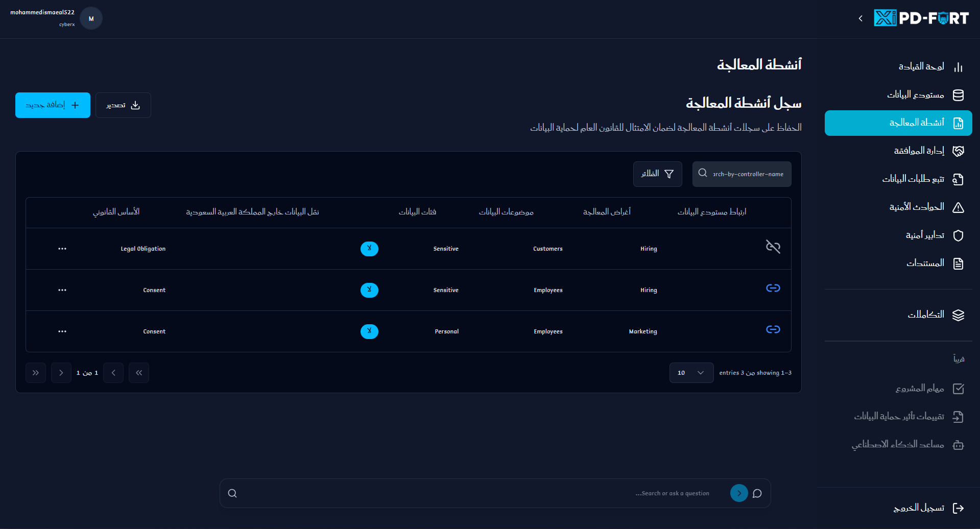
Task: Toggle the لا transfer badge in the Customers row
Action: point(369,249)
